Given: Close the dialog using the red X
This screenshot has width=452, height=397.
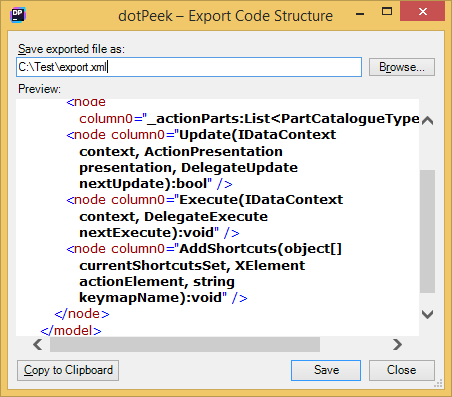Looking at the screenshot, I should coord(423,12).
